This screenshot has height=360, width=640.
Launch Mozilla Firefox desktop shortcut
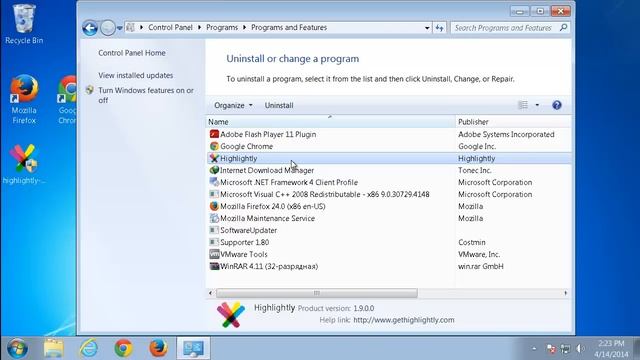24,99
